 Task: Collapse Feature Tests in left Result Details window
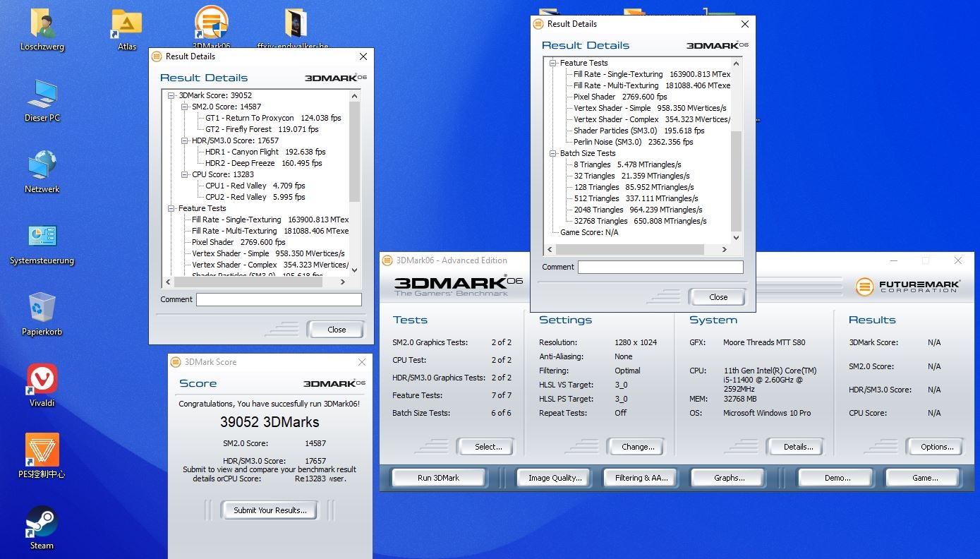[172, 208]
